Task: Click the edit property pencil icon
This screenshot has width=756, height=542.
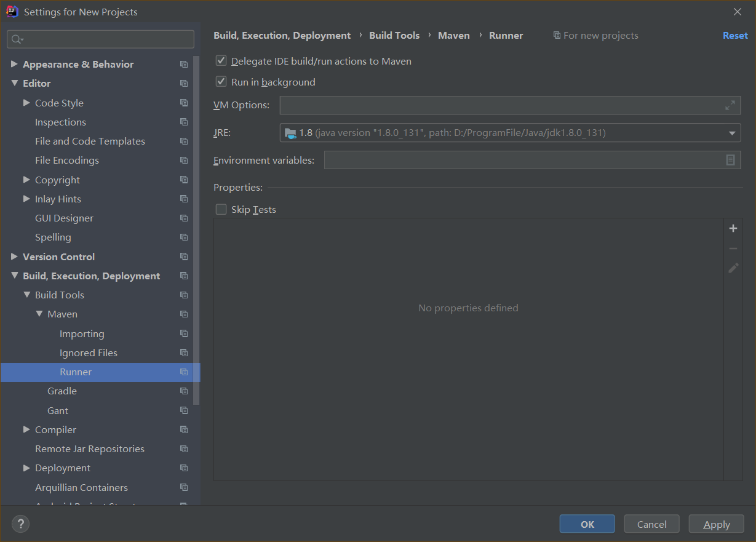Action: click(x=733, y=268)
